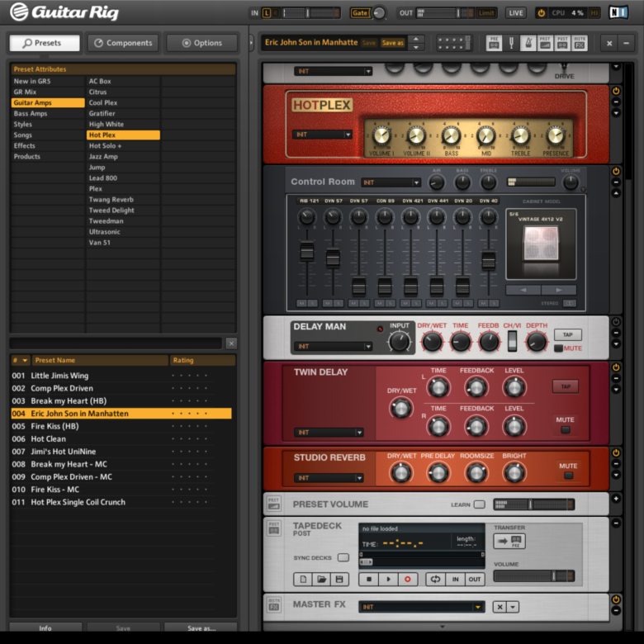Click the Tapedeck open file folder icon
The width and height of the screenshot is (644, 644).
[320, 580]
